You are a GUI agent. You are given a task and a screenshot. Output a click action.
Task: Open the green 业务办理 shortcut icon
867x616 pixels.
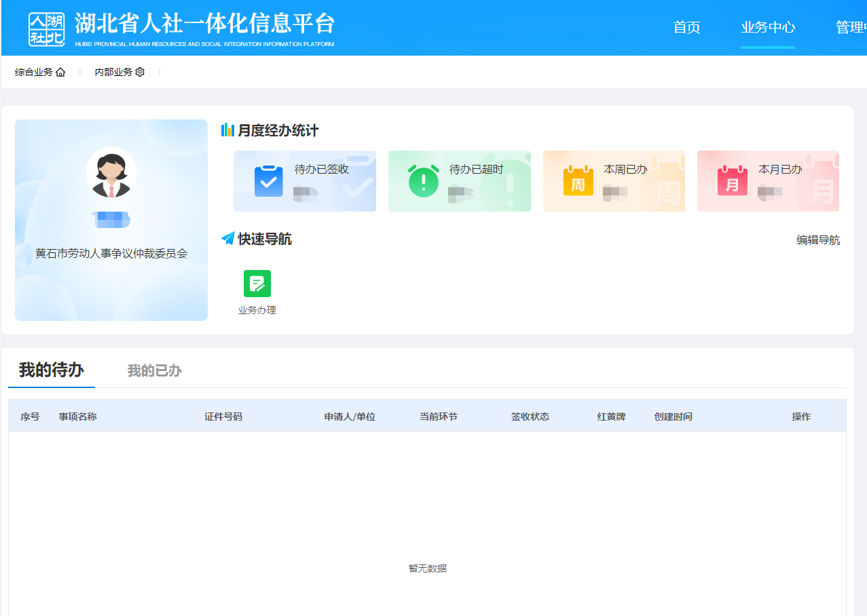tap(257, 284)
